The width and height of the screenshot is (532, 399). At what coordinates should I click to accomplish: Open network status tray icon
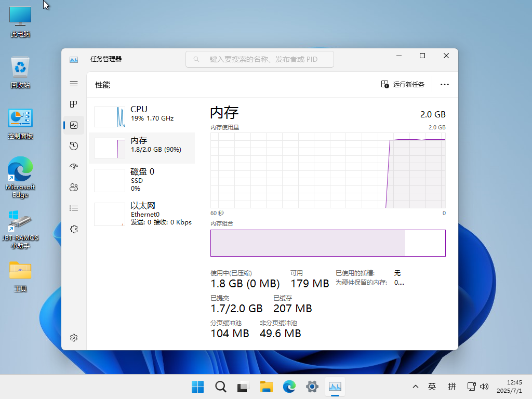point(471,387)
